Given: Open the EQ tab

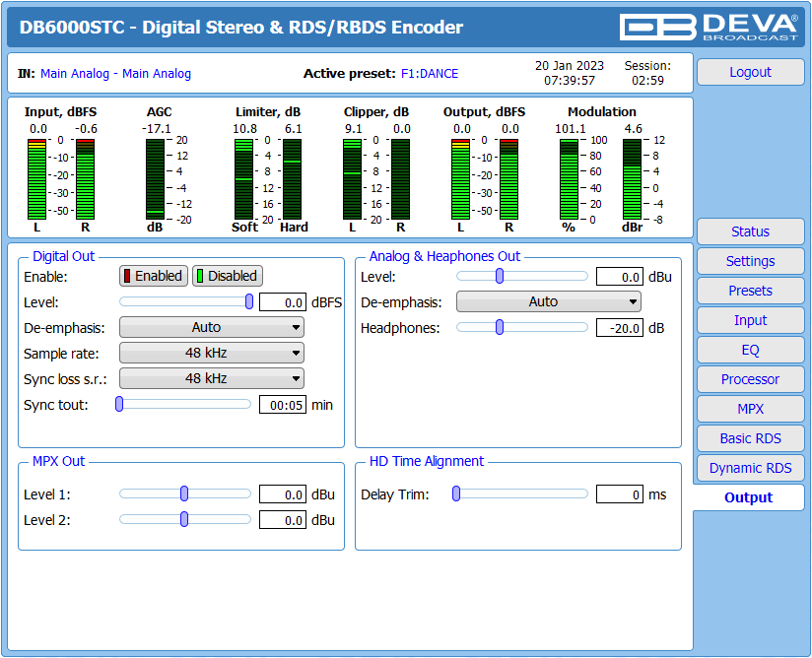Looking at the screenshot, I should point(750,350).
